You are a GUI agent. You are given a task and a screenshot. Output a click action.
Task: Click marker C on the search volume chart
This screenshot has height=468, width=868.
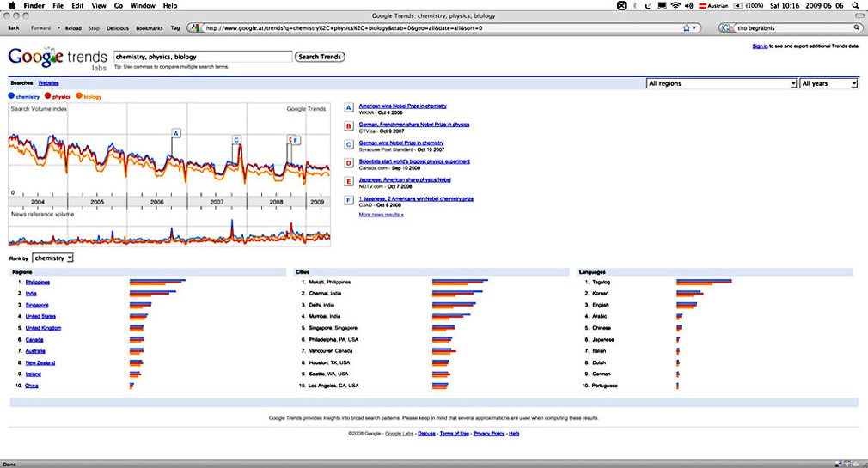point(236,140)
